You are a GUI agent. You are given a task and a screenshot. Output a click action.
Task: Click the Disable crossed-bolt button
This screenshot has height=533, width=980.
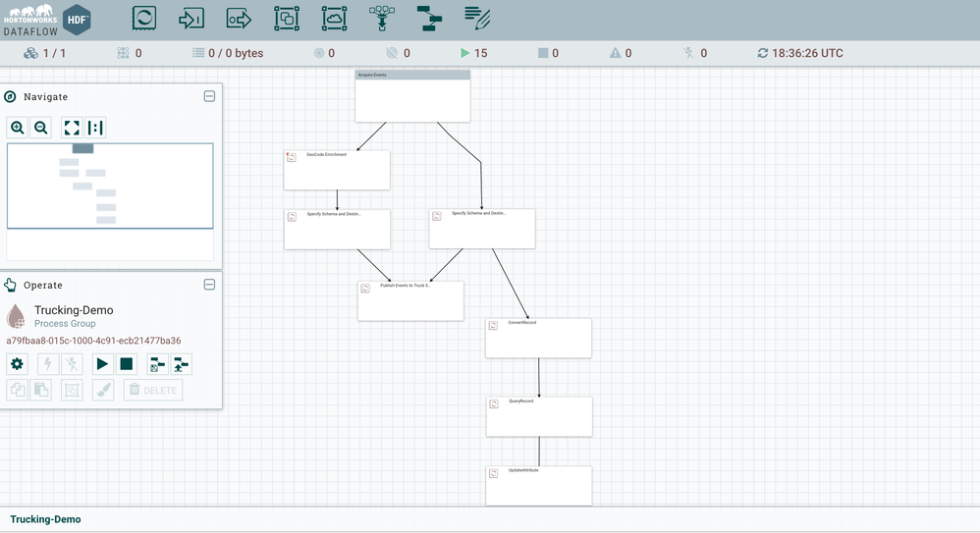pyautogui.click(x=72, y=363)
